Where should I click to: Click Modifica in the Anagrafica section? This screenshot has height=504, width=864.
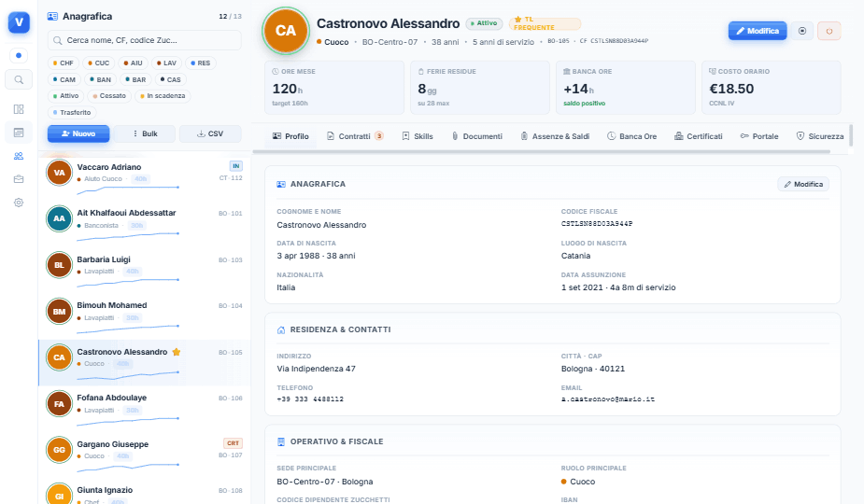pyautogui.click(x=803, y=185)
